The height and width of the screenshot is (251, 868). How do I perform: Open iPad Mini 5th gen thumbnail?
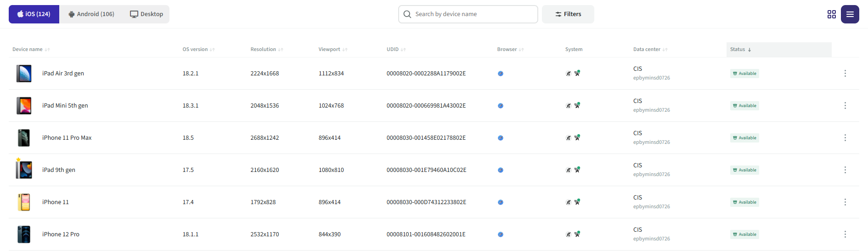pos(24,106)
